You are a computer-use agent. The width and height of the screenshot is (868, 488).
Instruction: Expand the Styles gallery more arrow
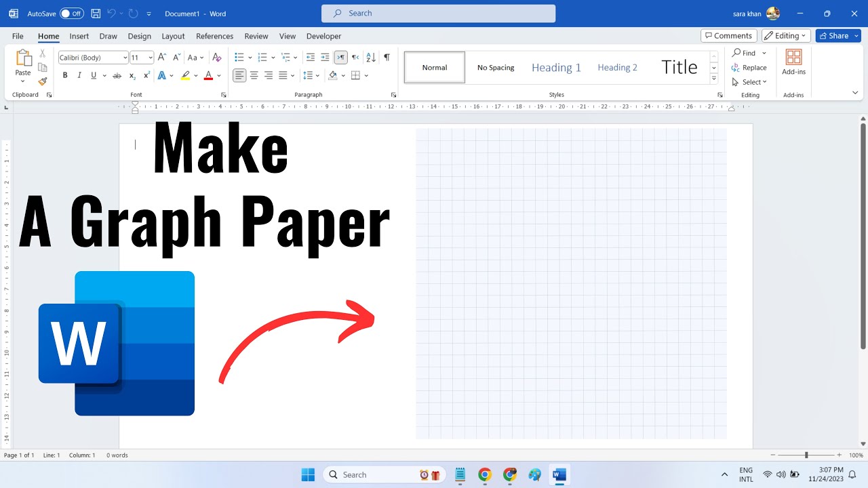click(x=713, y=79)
